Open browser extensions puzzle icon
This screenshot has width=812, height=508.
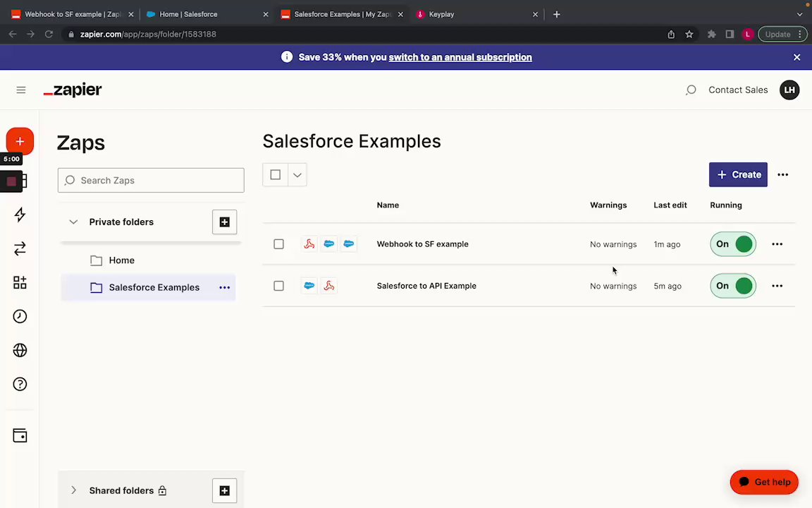click(x=711, y=34)
